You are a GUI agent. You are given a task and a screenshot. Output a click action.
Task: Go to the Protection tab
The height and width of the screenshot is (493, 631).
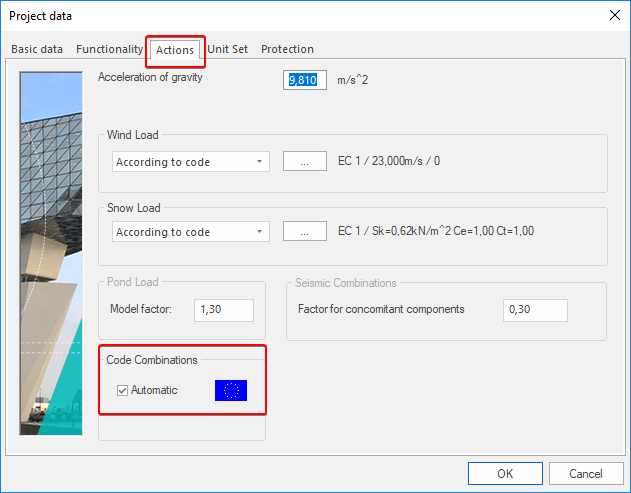[287, 49]
